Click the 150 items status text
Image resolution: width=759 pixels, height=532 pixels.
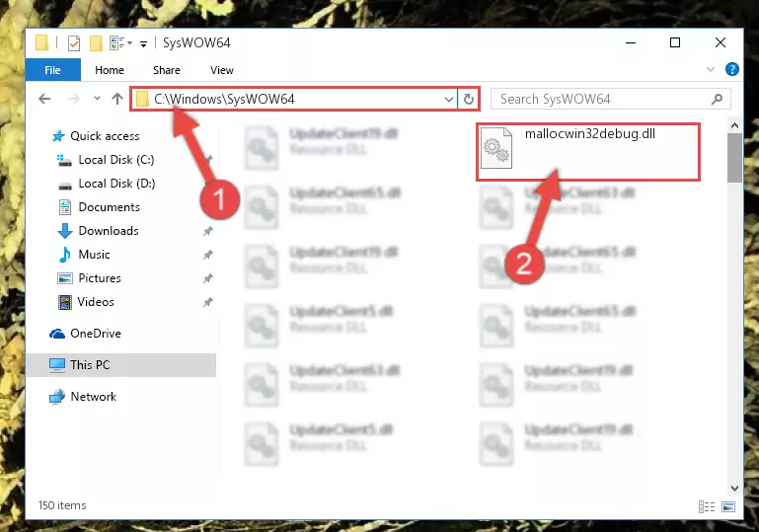pyautogui.click(x=62, y=505)
